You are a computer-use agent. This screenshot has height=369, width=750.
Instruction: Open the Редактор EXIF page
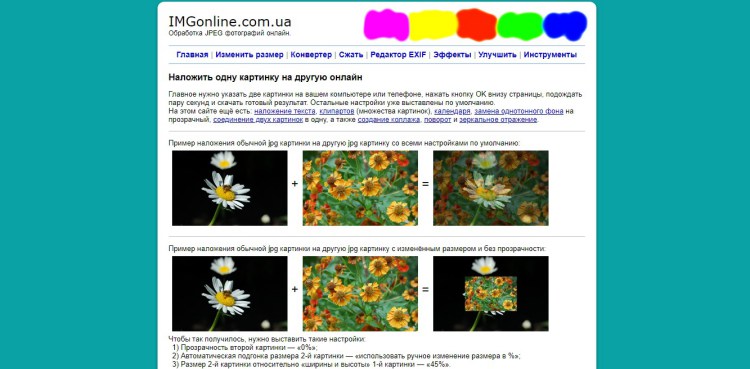coord(398,55)
